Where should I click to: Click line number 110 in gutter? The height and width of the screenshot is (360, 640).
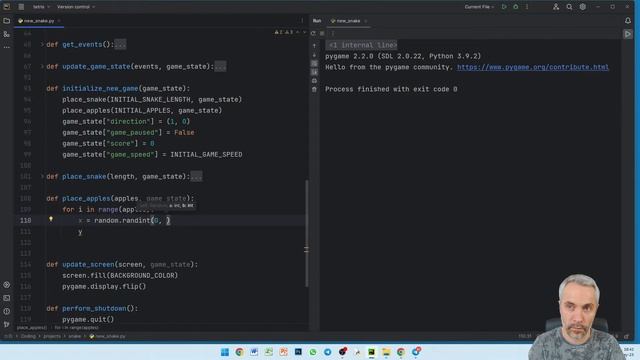25,220
